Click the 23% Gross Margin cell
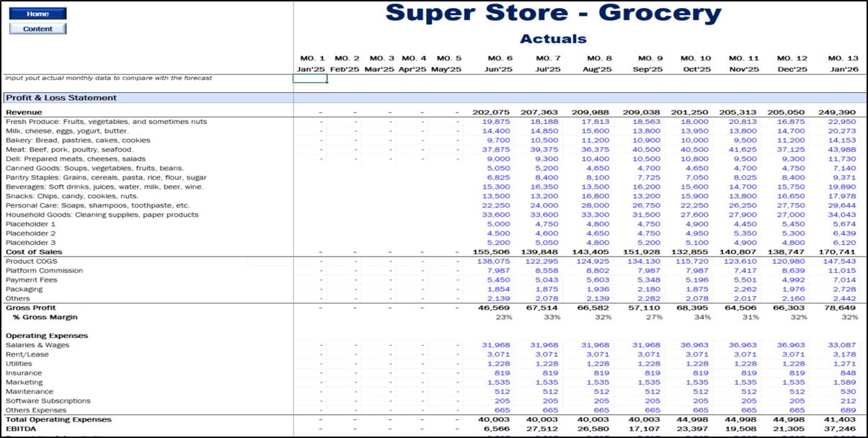Screen dimensions: 868x438 tap(503, 317)
